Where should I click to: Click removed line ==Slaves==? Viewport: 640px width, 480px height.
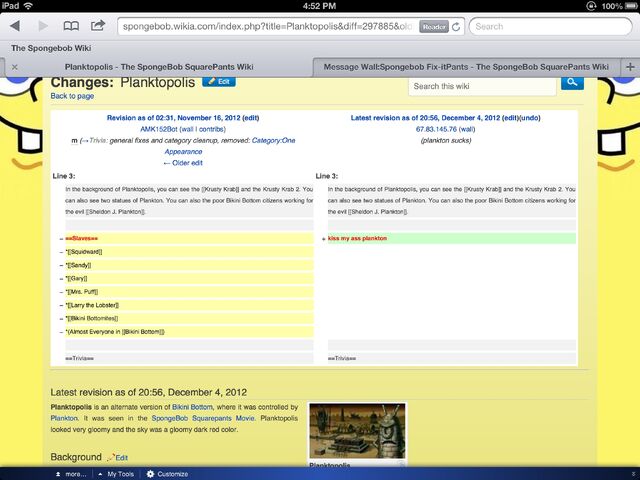[x=189, y=238]
